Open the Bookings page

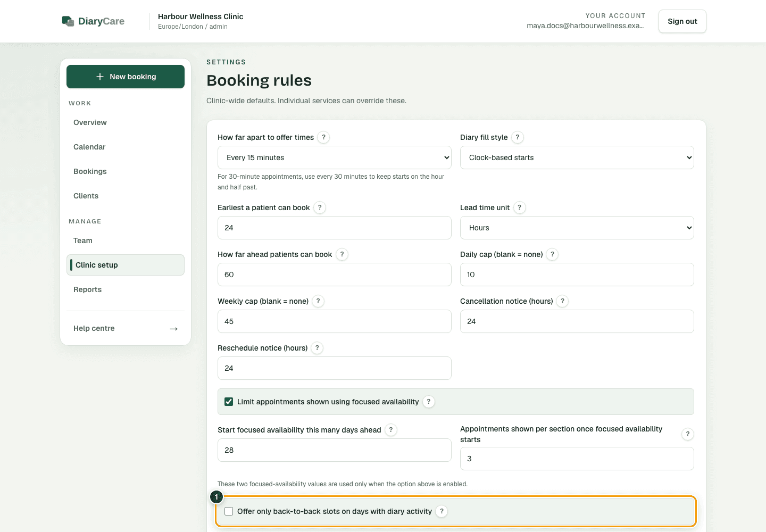126,171
